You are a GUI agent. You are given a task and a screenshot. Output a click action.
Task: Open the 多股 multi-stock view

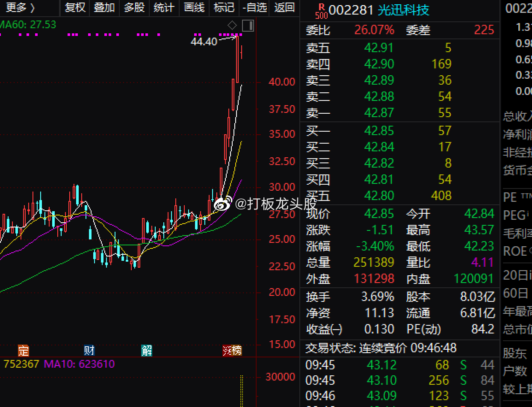click(135, 7)
